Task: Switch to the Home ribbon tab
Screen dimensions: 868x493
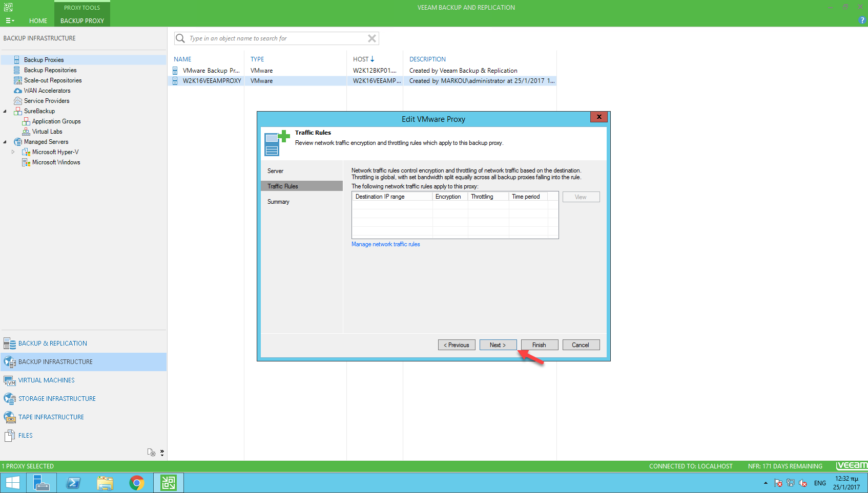Action: [38, 21]
